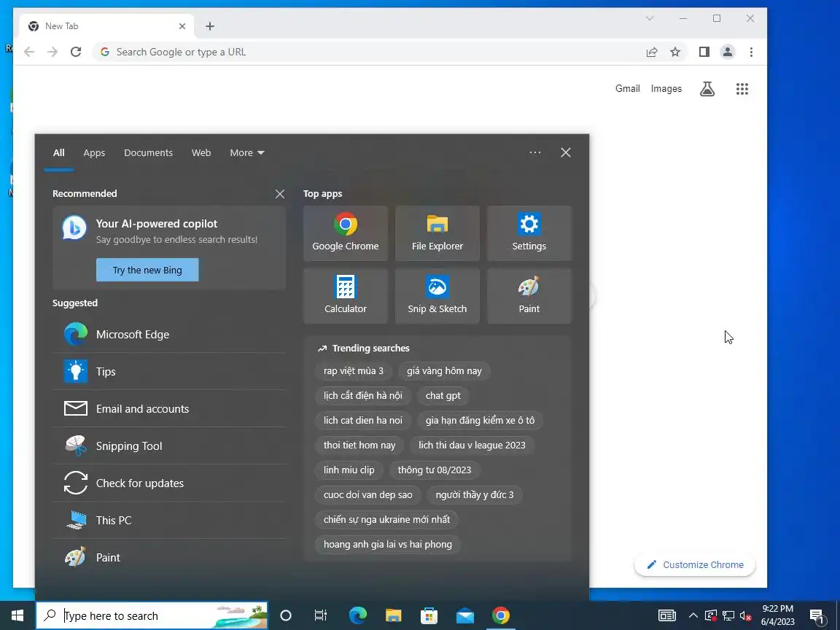840x630 pixels.
Task: Switch to the All search tab
Action: tap(59, 152)
